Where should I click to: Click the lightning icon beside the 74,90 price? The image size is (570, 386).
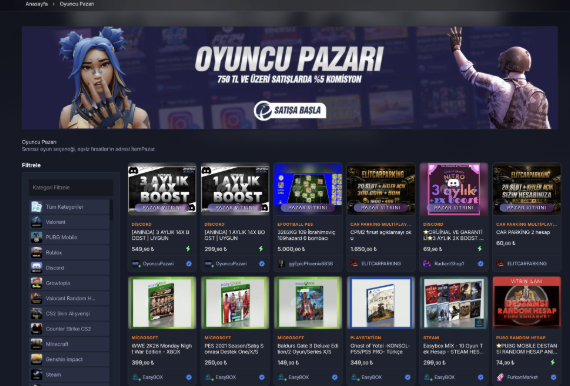click(553, 362)
